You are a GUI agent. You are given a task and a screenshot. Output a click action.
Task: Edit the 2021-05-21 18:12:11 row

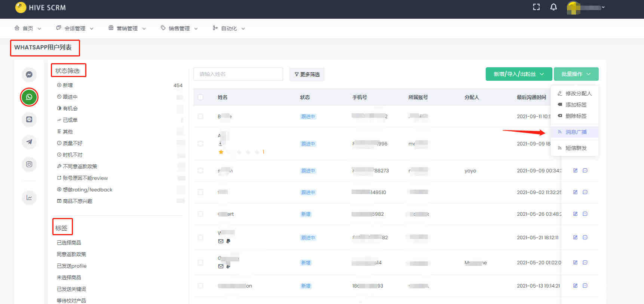click(x=575, y=237)
